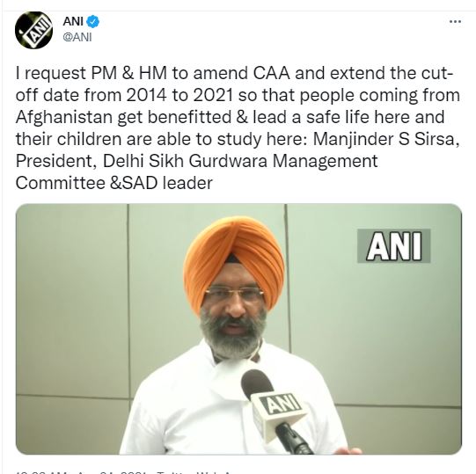Open the ANI profile avatar
Image resolution: width=476 pixels, height=474 pixels.
[x=33, y=31]
